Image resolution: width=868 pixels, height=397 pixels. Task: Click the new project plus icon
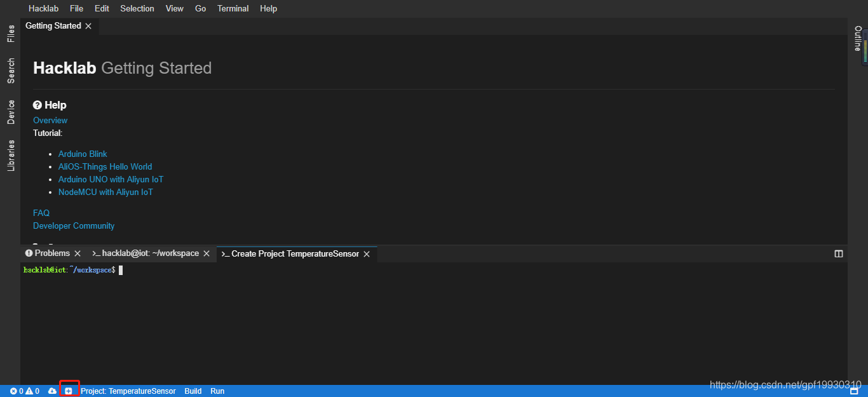pos(69,391)
